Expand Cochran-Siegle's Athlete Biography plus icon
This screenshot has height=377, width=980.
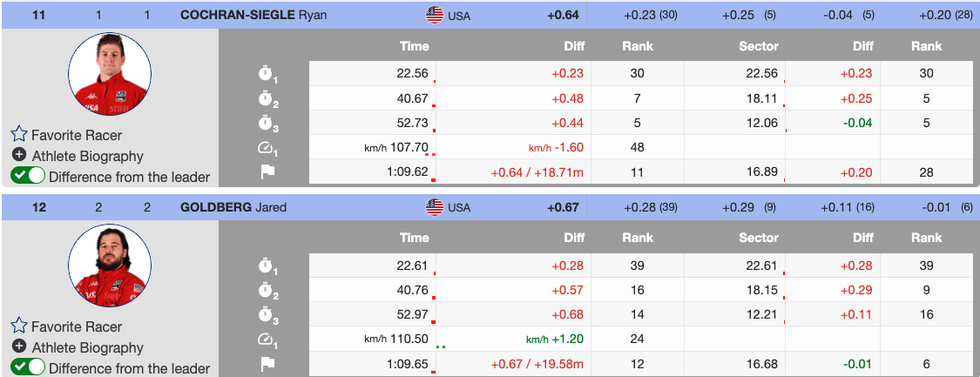point(19,156)
